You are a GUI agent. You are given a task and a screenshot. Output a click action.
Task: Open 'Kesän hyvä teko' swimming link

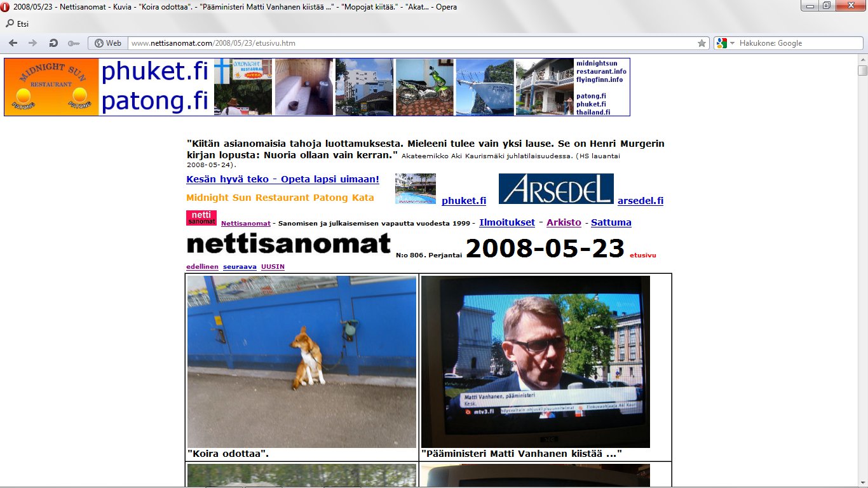pos(282,179)
